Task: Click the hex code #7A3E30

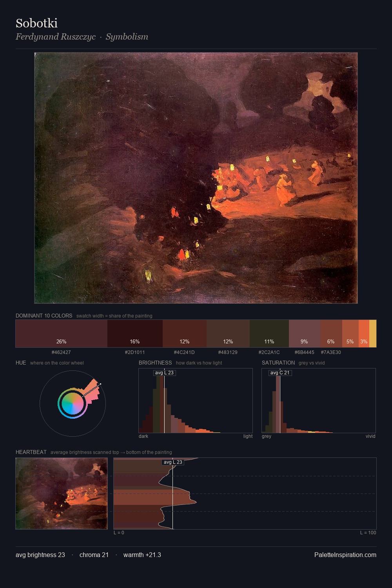Action: point(331,352)
